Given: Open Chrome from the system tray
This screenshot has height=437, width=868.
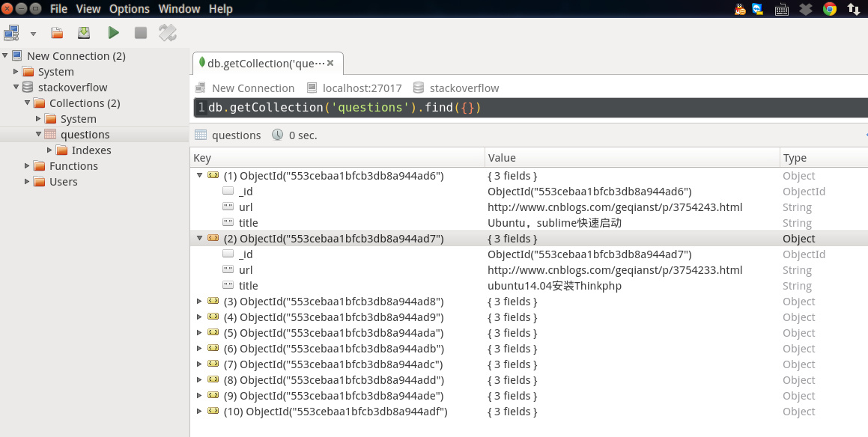Looking at the screenshot, I should click(829, 9).
